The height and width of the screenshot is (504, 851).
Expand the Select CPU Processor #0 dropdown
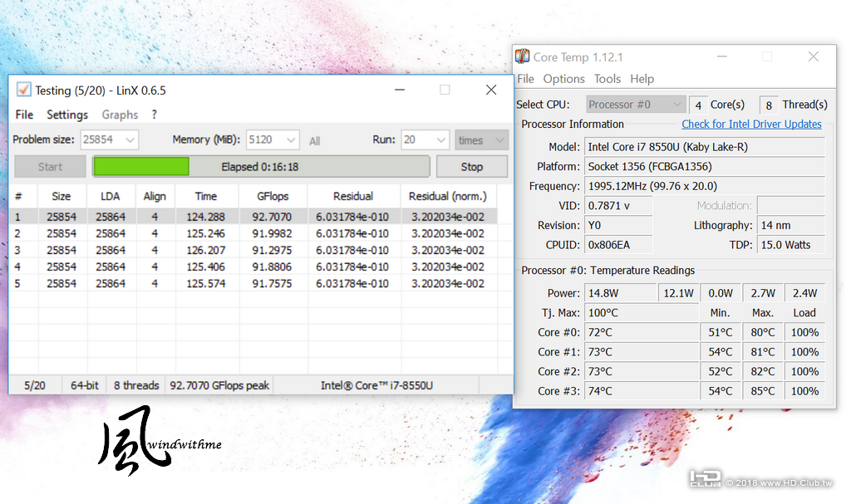(x=636, y=104)
